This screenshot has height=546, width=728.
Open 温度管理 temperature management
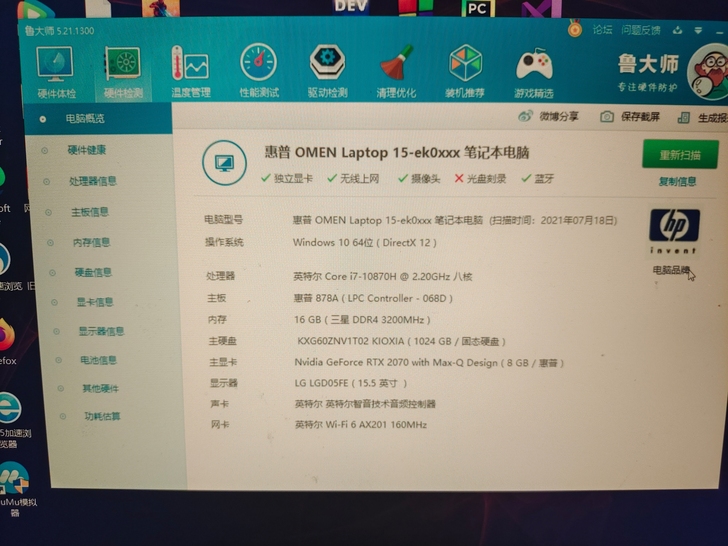coord(191,72)
